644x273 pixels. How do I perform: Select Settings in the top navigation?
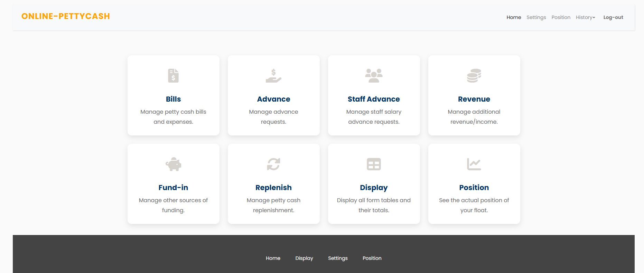pyautogui.click(x=536, y=17)
